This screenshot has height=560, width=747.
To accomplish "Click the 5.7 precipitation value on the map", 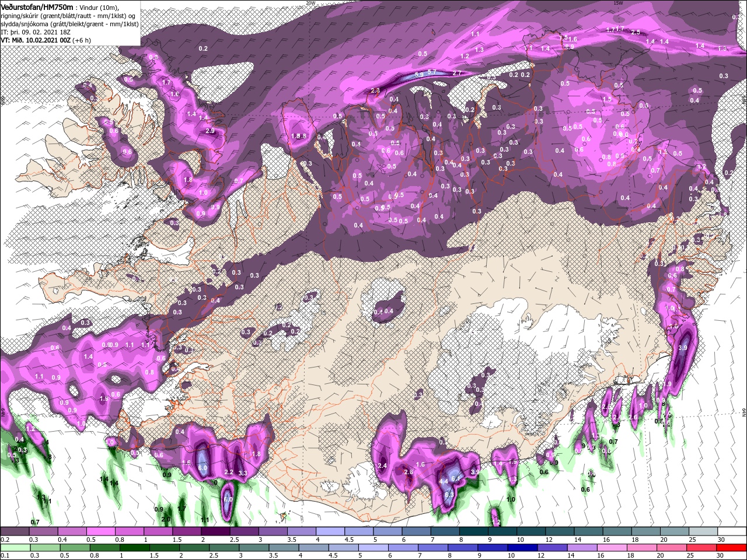I will pos(432,72).
